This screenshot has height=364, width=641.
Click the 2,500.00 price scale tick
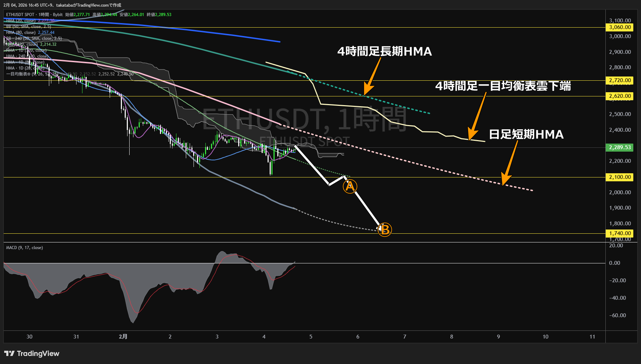tap(620, 114)
